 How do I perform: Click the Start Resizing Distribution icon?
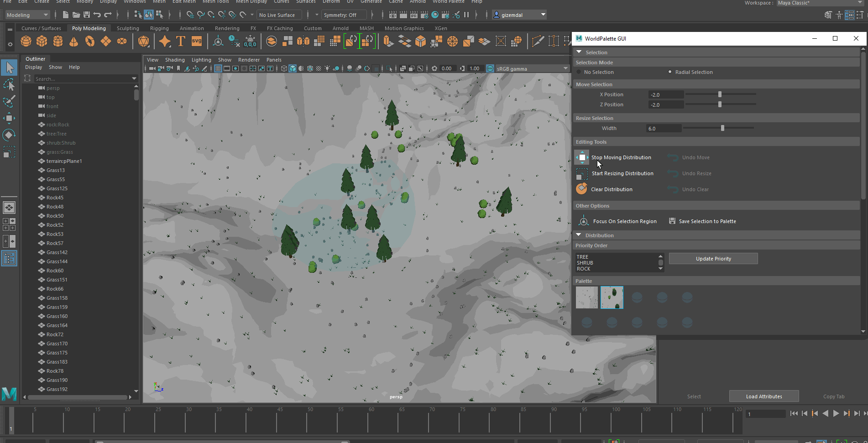[582, 174]
